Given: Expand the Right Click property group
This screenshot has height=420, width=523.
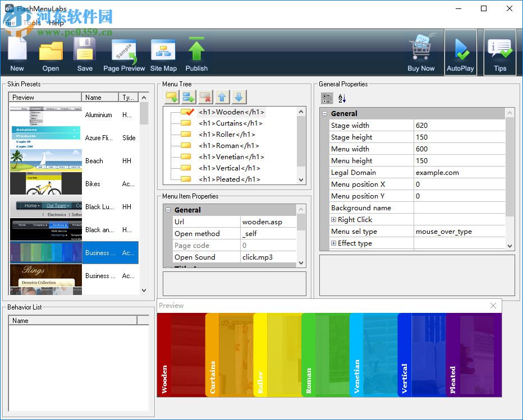Looking at the screenshot, I should coord(334,220).
